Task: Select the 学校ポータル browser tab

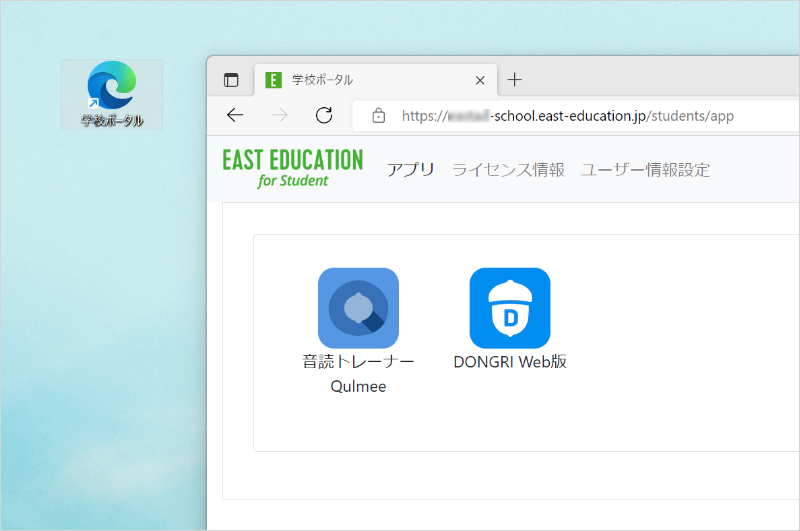Action: click(376, 80)
